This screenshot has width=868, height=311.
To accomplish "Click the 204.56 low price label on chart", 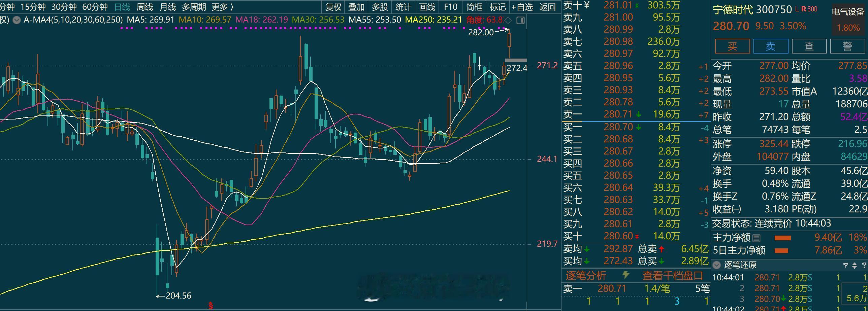I will (179, 296).
